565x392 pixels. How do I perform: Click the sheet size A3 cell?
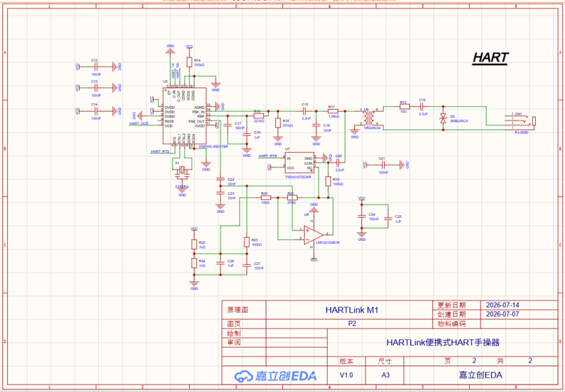pyautogui.click(x=385, y=375)
